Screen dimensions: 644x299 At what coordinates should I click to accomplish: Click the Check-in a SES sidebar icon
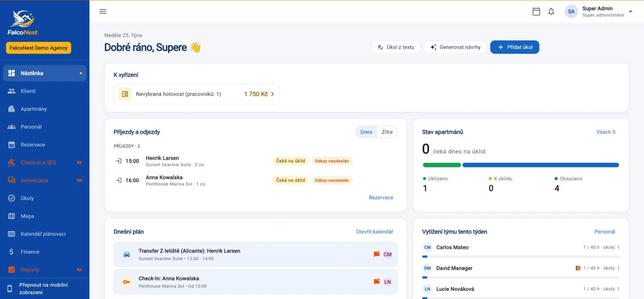click(11, 162)
